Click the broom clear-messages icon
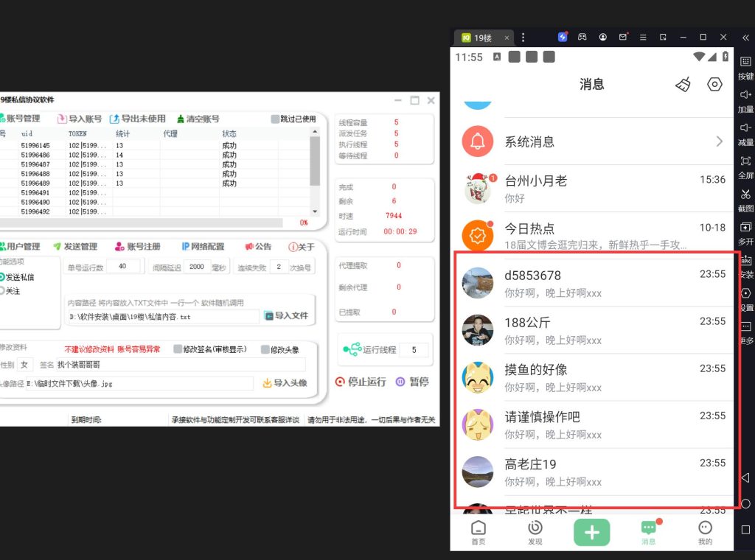 click(683, 85)
